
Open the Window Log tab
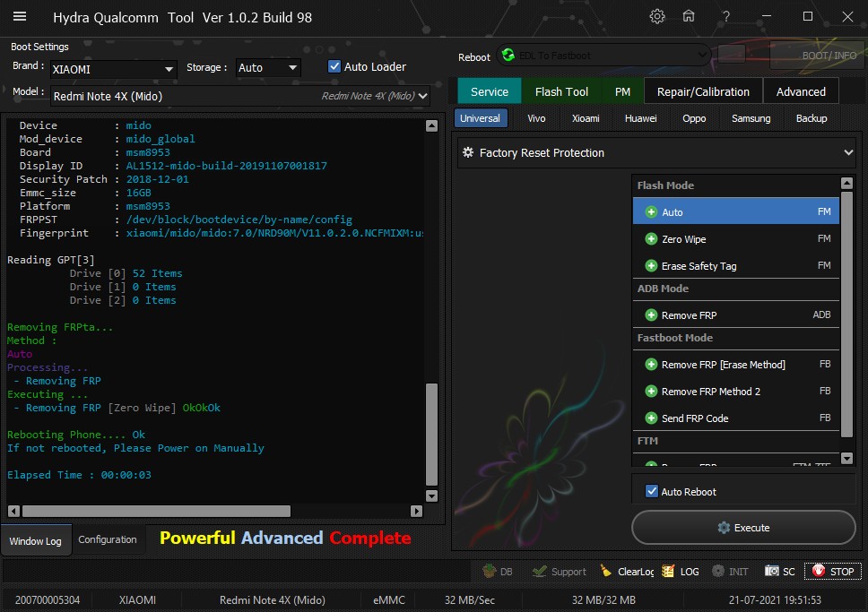(x=36, y=540)
